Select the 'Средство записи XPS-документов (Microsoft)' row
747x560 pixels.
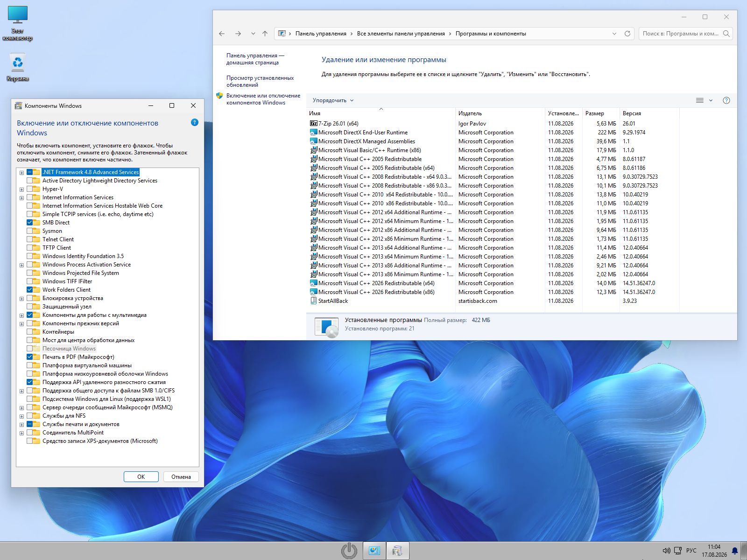(x=100, y=441)
